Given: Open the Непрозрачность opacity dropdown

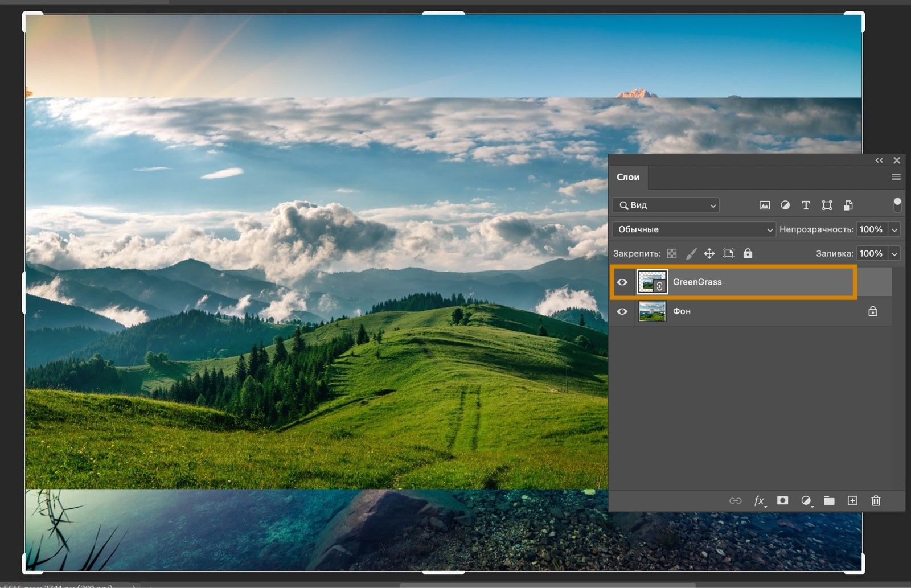Looking at the screenshot, I should [x=894, y=229].
